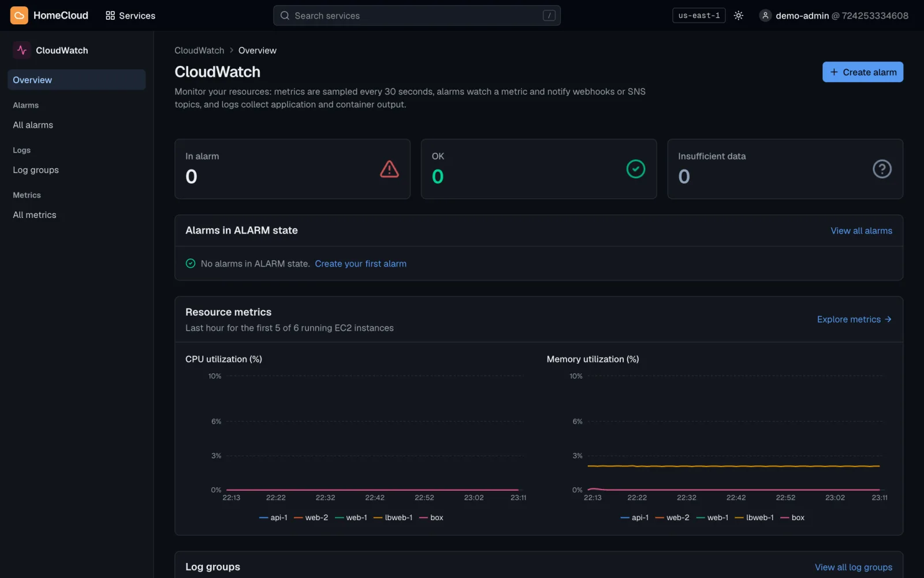Toggle web-2 legend in Memory utilization chart
Screen dimensions: 924x578
pyautogui.click(x=672, y=517)
